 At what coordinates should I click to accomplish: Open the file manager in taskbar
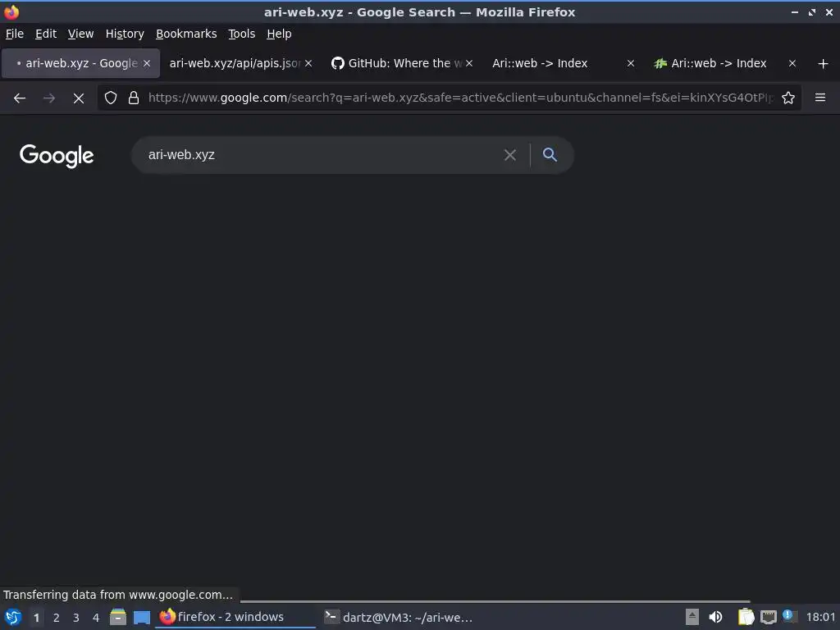coord(118,618)
